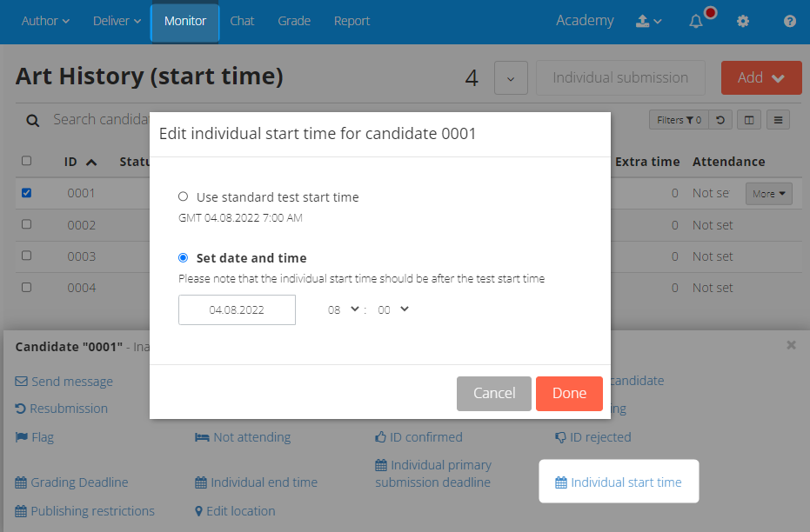Open the upload icon dropdown in header
The width and height of the screenshot is (810, 532).
pos(648,21)
